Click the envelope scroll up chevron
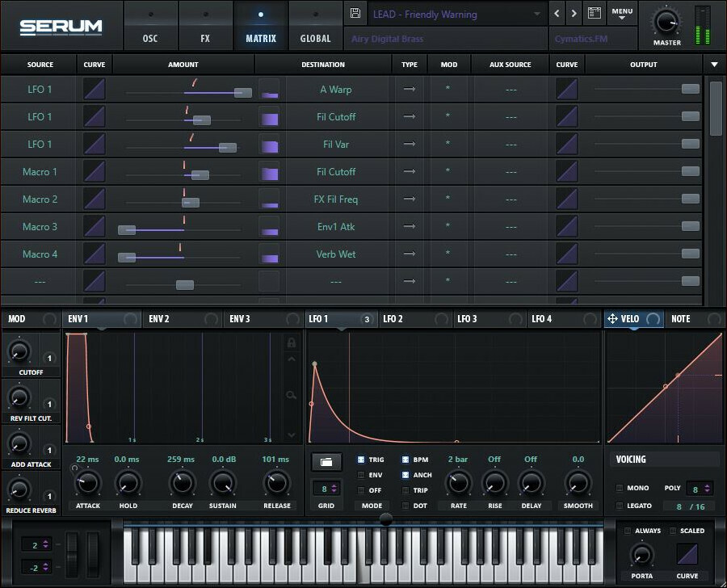The width and height of the screenshot is (727, 588). coord(291,359)
